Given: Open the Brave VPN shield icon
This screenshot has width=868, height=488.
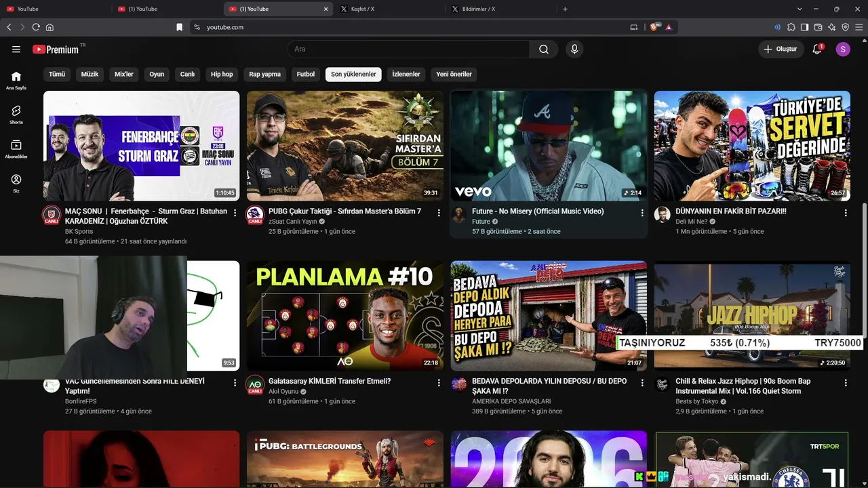Looking at the screenshot, I should (x=846, y=27).
